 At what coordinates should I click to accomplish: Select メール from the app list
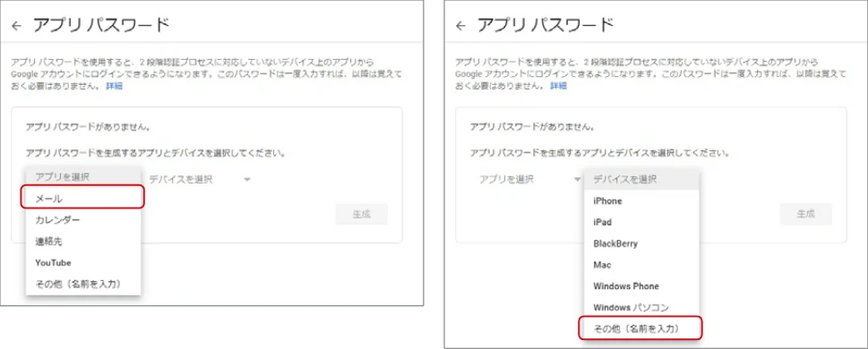(x=83, y=198)
